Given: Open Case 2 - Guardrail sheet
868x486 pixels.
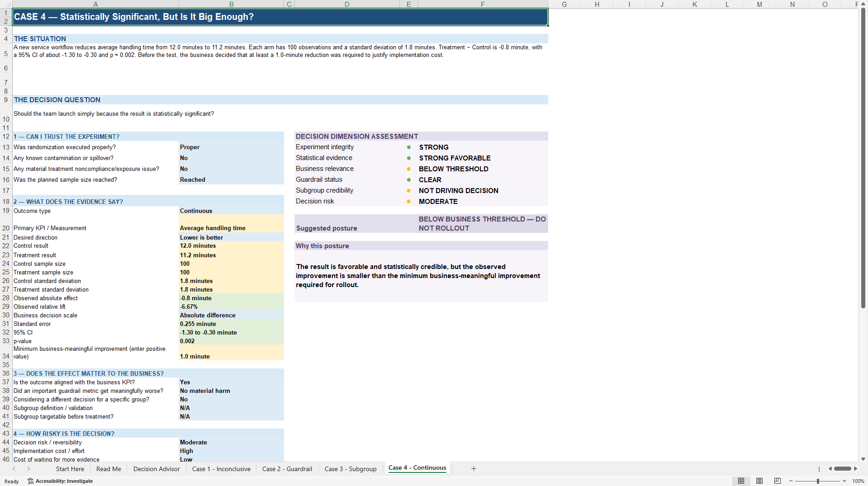Looking at the screenshot, I should (287, 469).
